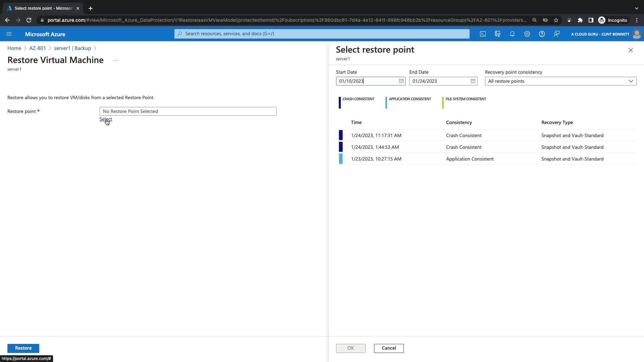This screenshot has height=362, width=644.
Task: Click the Azure search resources box
Action: point(322,34)
